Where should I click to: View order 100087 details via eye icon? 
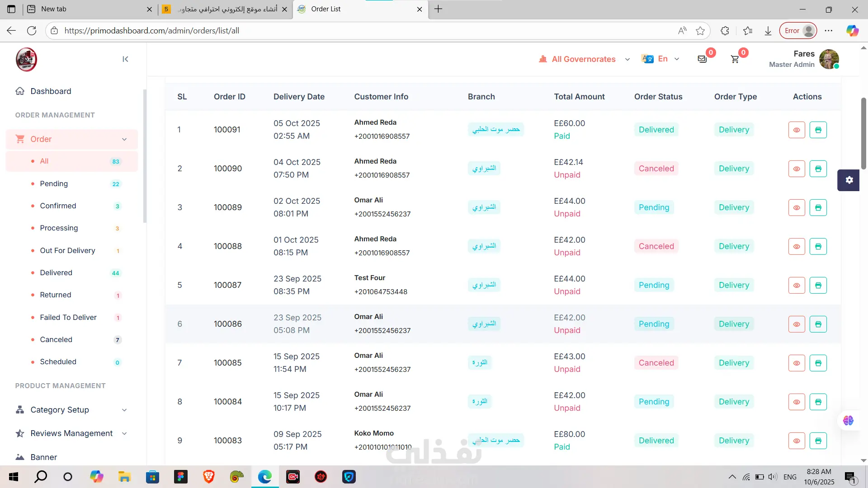point(796,286)
